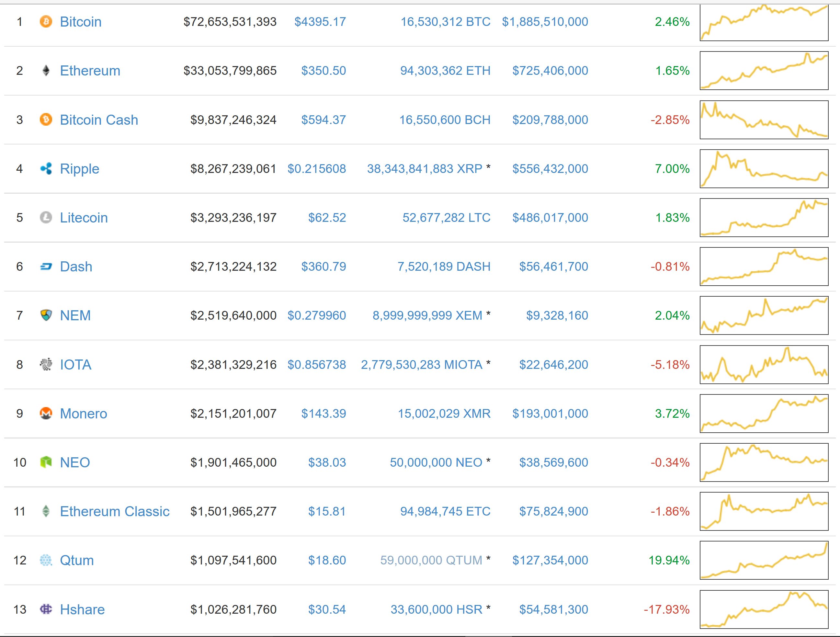Click Qtum price $18.60
The height and width of the screenshot is (637, 840).
[327, 560]
